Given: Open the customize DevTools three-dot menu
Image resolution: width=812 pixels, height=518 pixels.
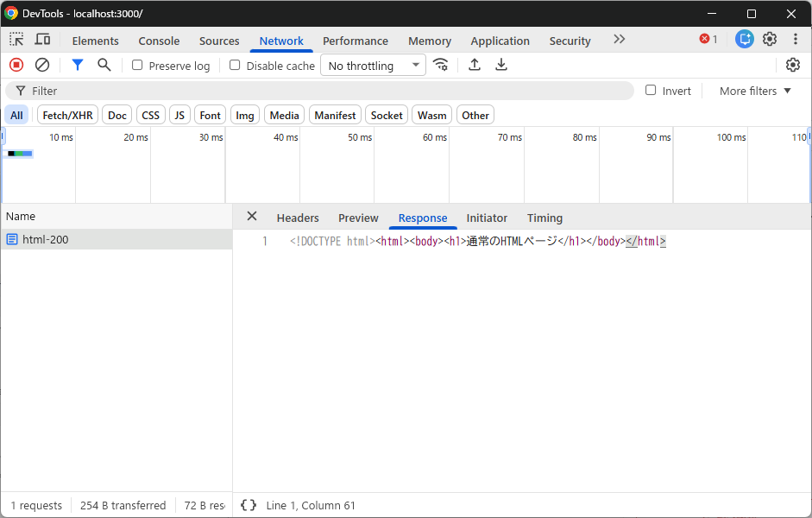Looking at the screenshot, I should (796, 40).
